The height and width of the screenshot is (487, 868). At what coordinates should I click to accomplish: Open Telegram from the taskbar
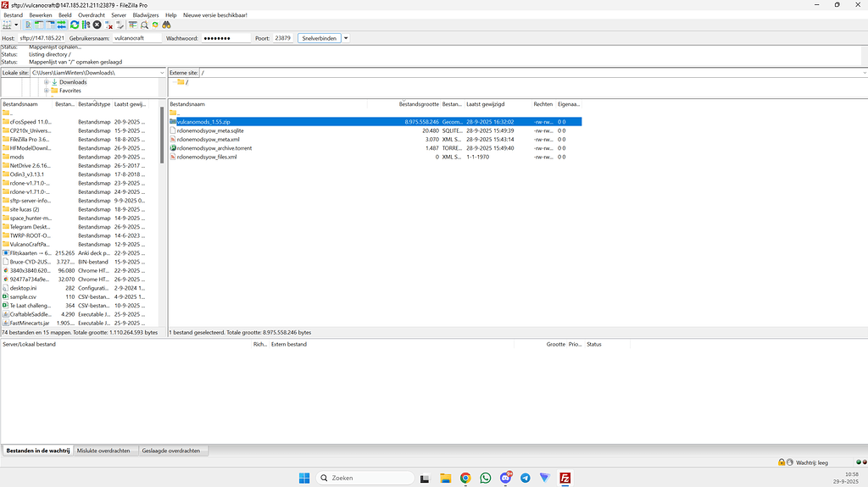[x=525, y=479]
